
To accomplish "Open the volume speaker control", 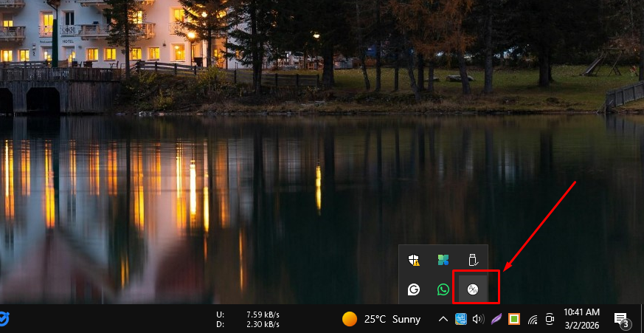I will tap(479, 319).
